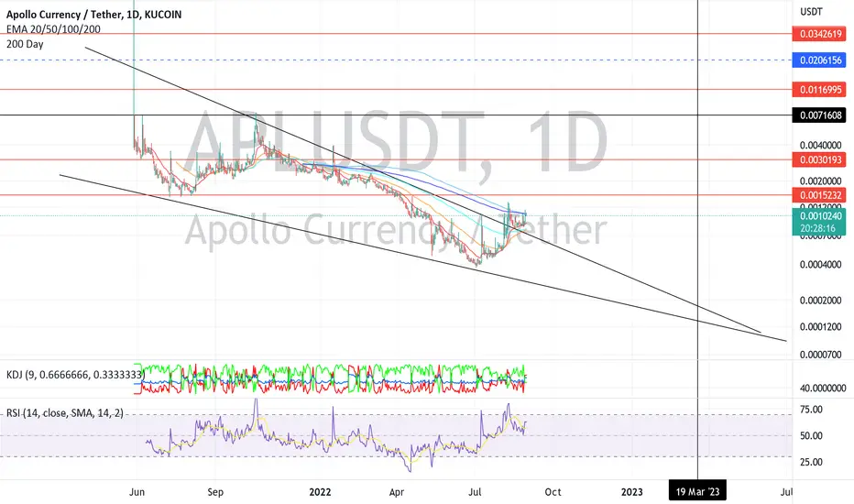Image resolution: width=854 pixels, height=504 pixels.
Task: Click the 75.00 RSI scale value
Action: [810, 410]
